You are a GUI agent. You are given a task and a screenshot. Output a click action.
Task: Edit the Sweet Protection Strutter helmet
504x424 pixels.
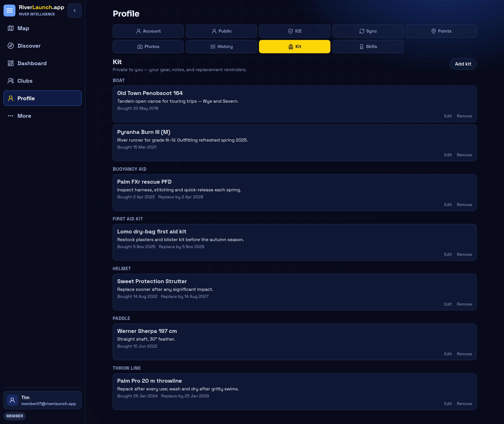coord(448,304)
